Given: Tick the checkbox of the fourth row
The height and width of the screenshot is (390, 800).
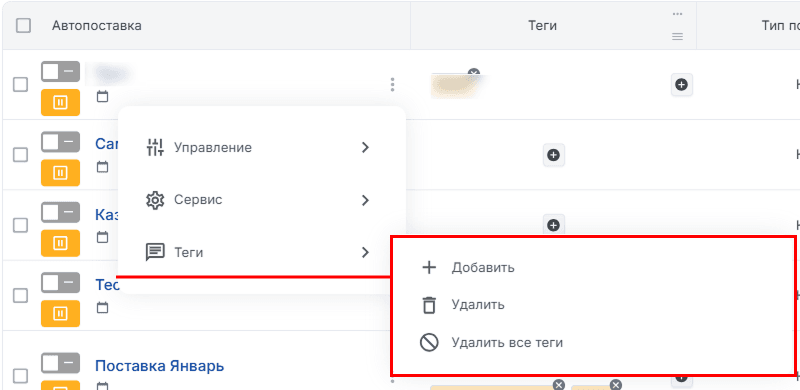Looking at the screenshot, I should [x=20, y=296].
